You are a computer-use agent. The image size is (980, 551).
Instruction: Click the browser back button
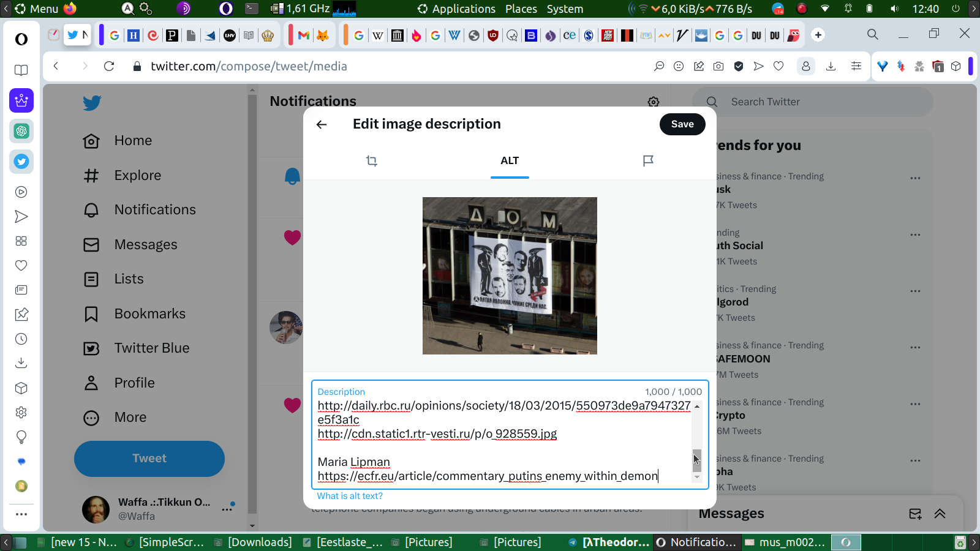coord(56,66)
